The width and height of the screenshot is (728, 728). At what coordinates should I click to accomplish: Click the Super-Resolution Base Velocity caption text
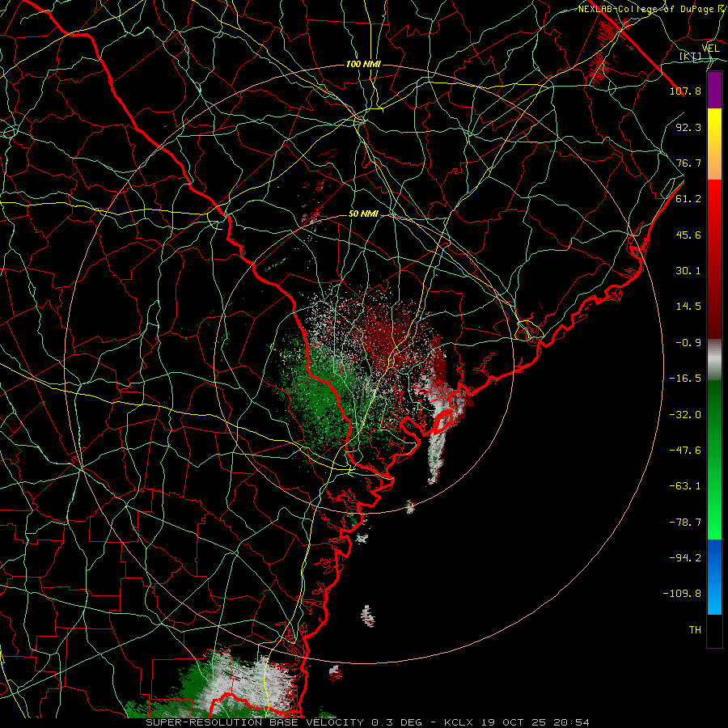tap(368, 722)
